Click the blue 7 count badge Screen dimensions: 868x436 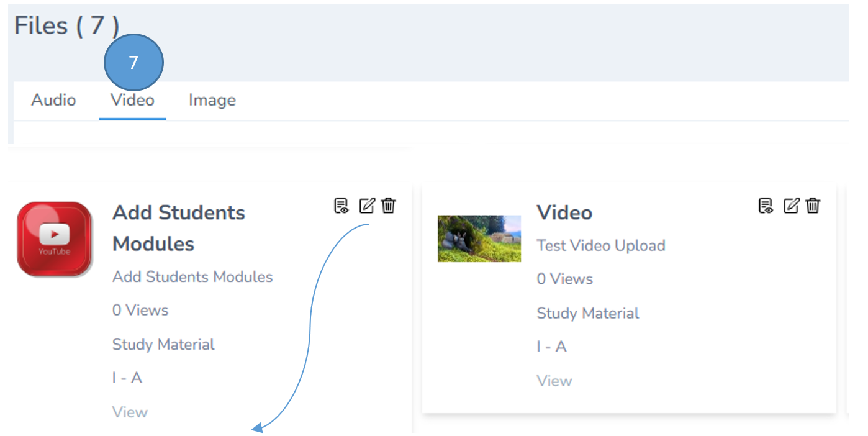pyautogui.click(x=133, y=62)
